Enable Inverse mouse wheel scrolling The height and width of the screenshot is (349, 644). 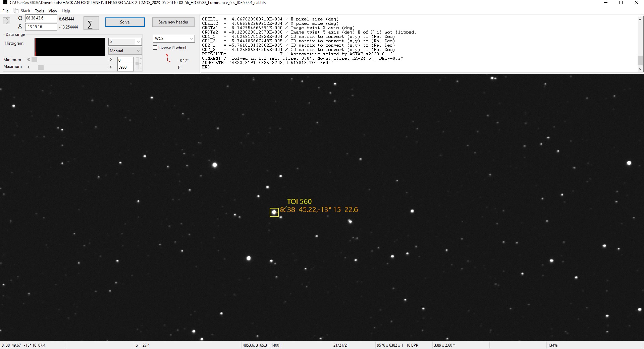[155, 47]
